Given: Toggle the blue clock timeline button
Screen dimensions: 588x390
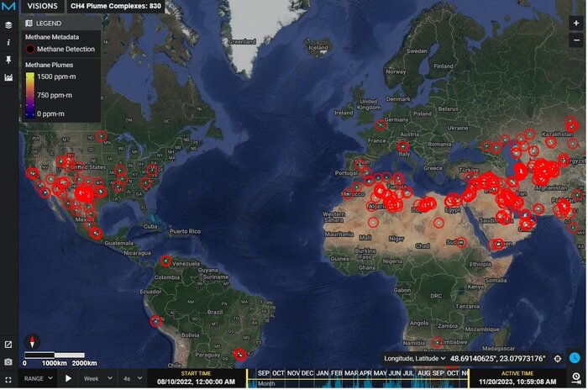Looking at the screenshot, I should (575, 358).
